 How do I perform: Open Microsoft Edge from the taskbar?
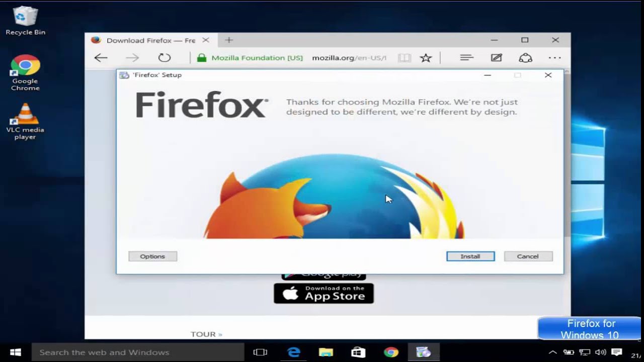pos(293,352)
